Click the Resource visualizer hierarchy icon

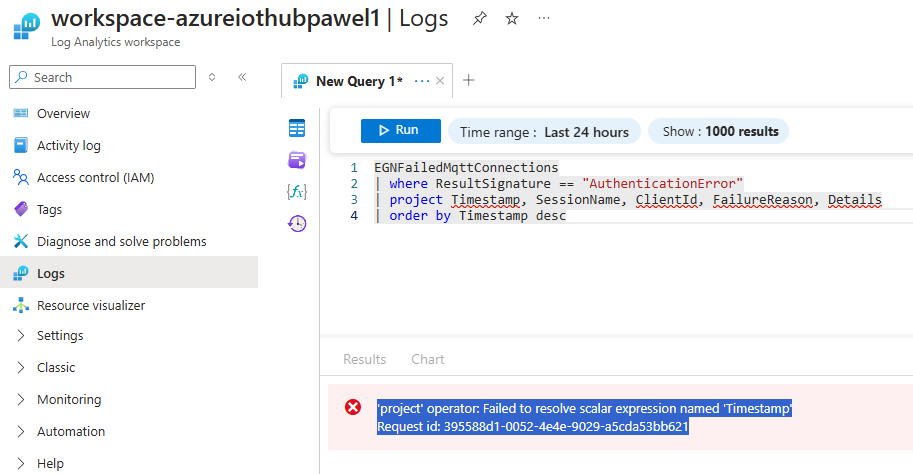tap(20, 305)
